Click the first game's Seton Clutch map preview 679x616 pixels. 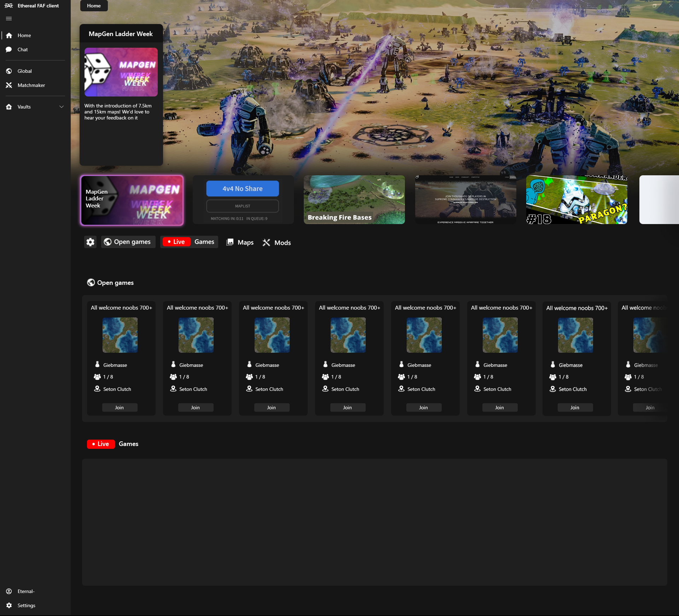(120, 335)
